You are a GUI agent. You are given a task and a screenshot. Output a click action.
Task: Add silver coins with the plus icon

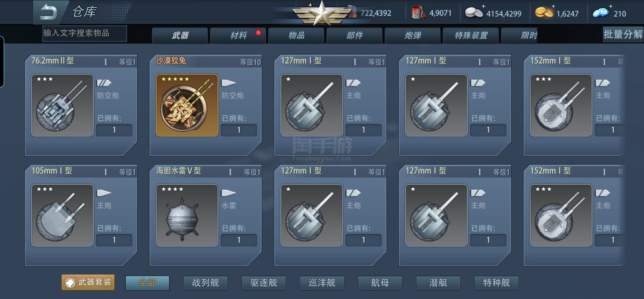483,6
